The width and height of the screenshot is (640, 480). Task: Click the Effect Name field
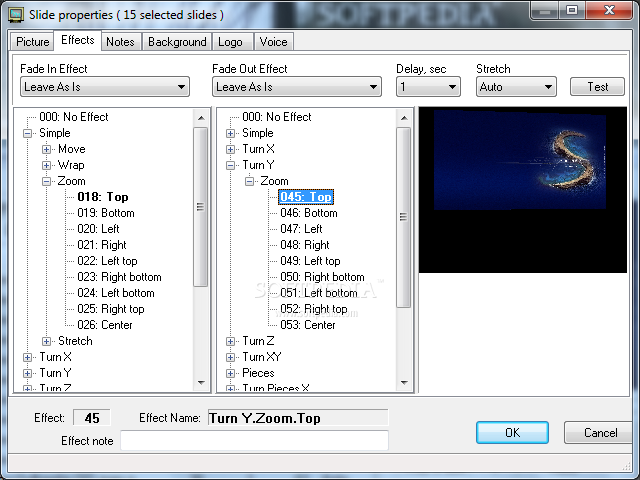pos(298,418)
